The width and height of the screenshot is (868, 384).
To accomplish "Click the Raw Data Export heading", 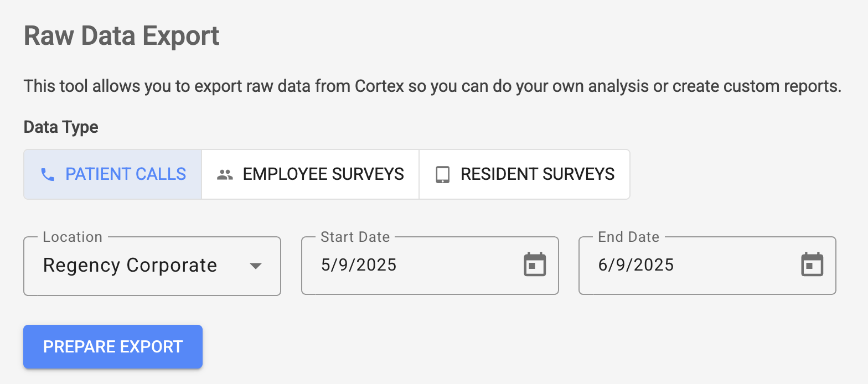I will click(122, 37).
